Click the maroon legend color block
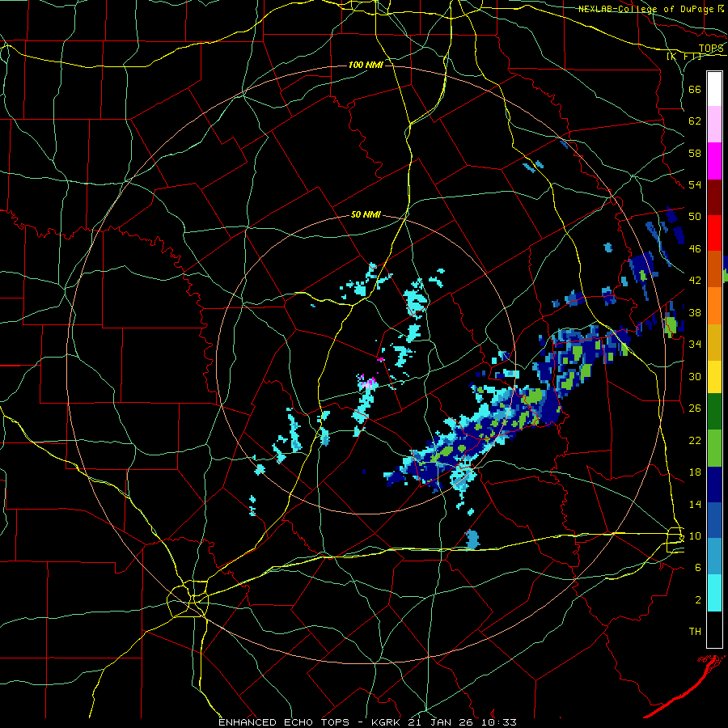Screen dimensions: 728x728 click(714, 197)
